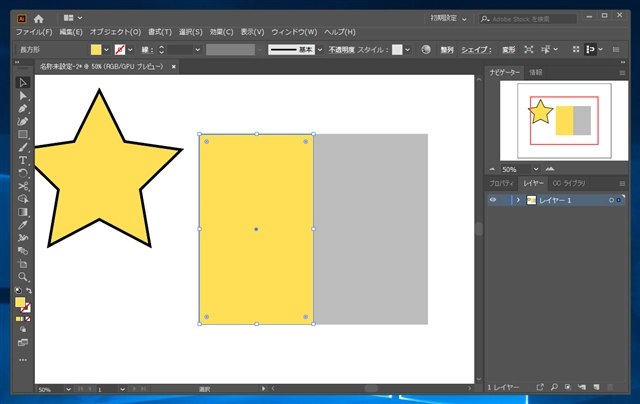Screen dimensions: 640x404
Task: Open arrange documents dropdown
Action: tap(73, 18)
